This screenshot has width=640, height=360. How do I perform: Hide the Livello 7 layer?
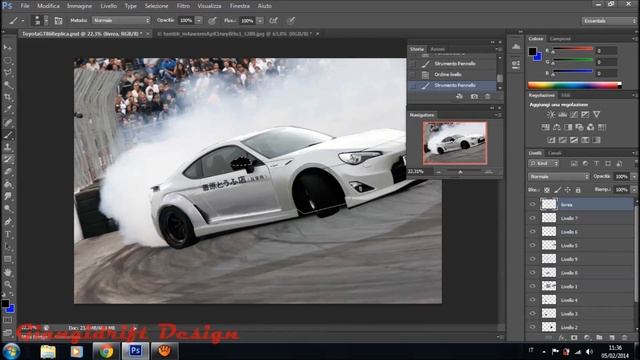coord(532,218)
